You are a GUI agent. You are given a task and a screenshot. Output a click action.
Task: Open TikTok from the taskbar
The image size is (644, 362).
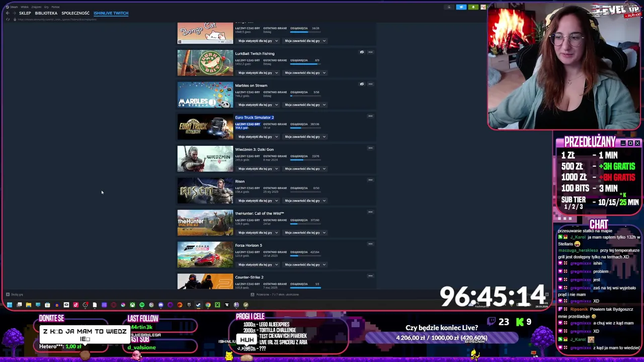point(75,305)
